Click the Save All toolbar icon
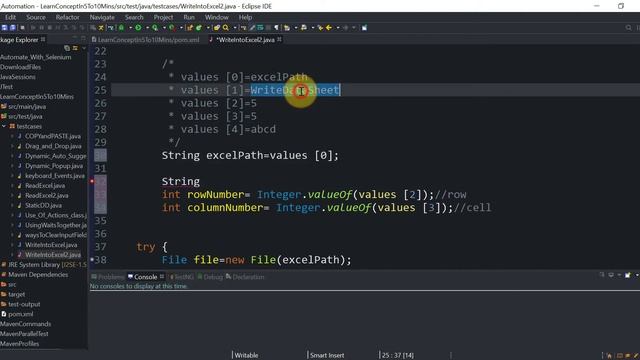Image resolution: width=640 pixels, height=360 pixels. 13,28
